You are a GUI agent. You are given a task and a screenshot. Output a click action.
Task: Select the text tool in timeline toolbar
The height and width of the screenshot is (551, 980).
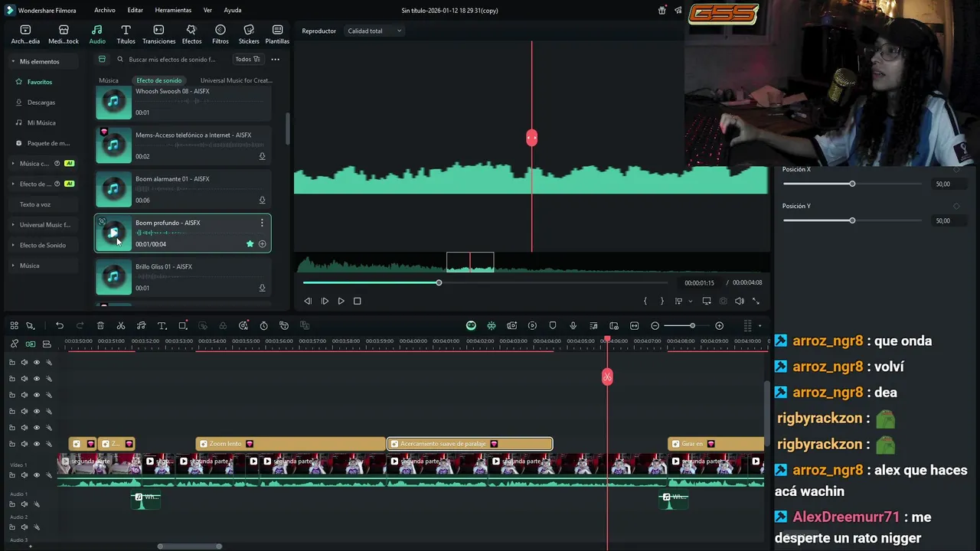[x=162, y=326]
